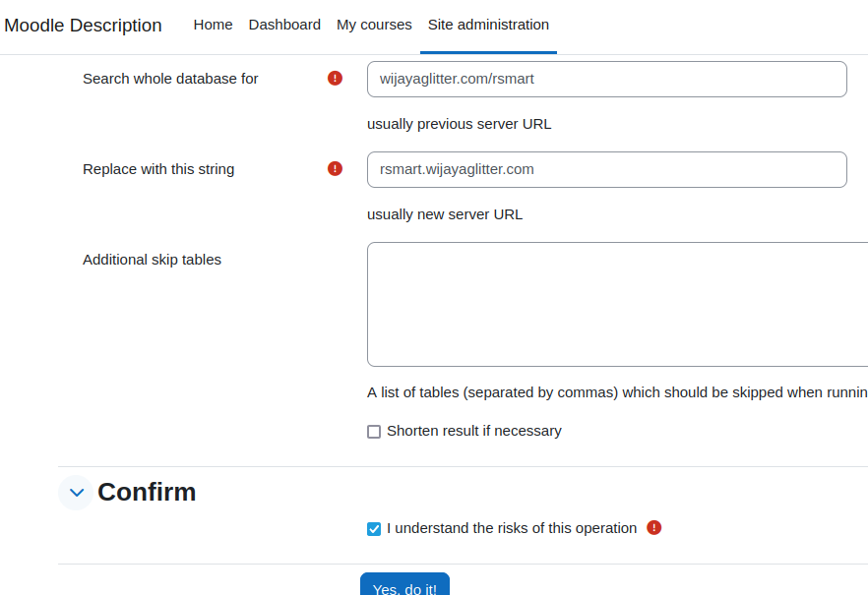The image size is (868, 595).
Task: Click the 'A list of tables' description text
Action: point(617,392)
